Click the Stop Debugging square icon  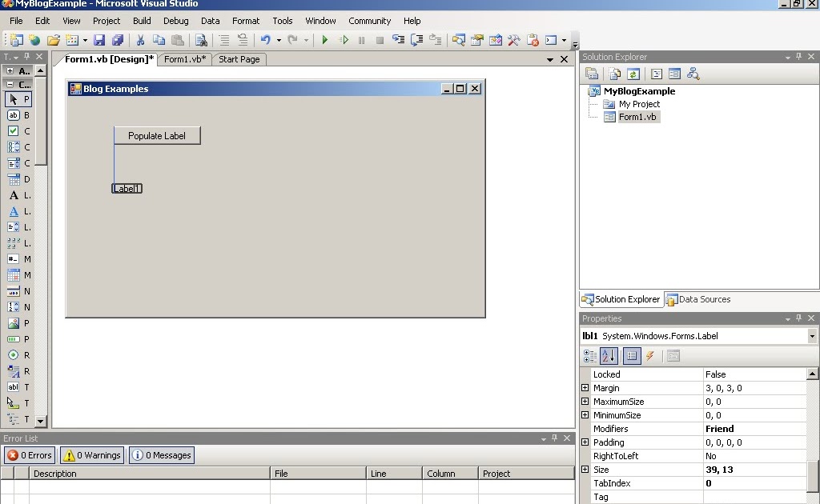coord(380,40)
